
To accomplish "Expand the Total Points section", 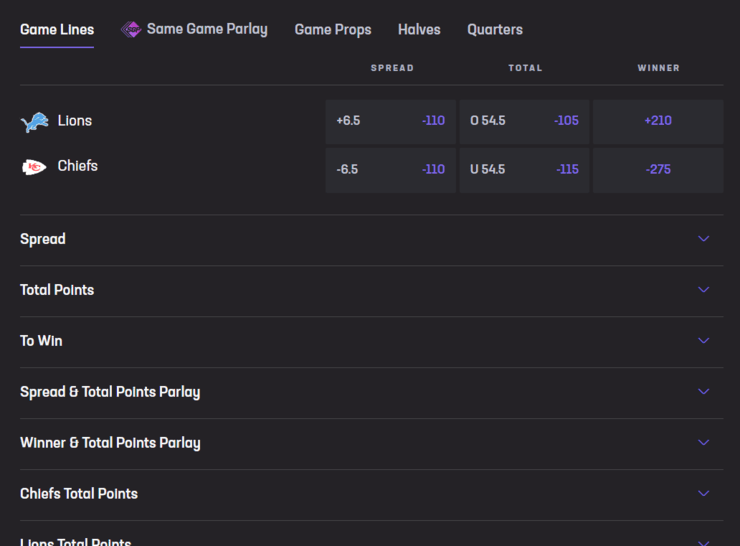I will [x=703, y=290].
